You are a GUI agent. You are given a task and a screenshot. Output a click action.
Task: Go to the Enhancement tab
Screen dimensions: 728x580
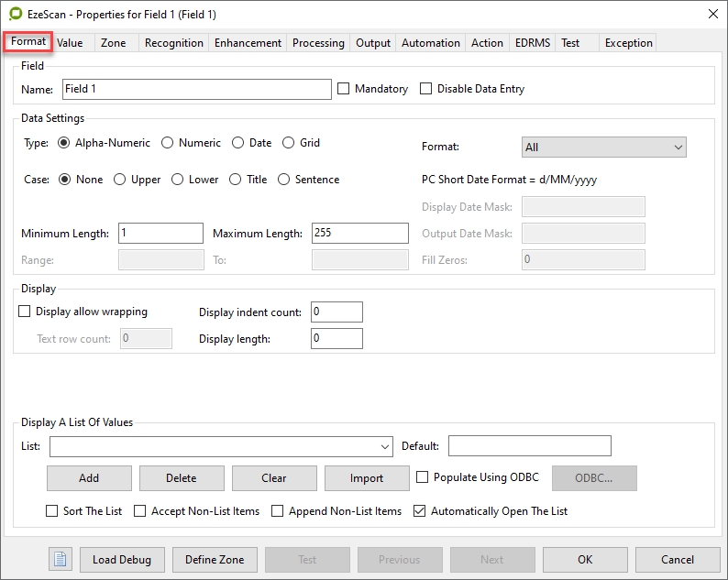coord(248,43)
